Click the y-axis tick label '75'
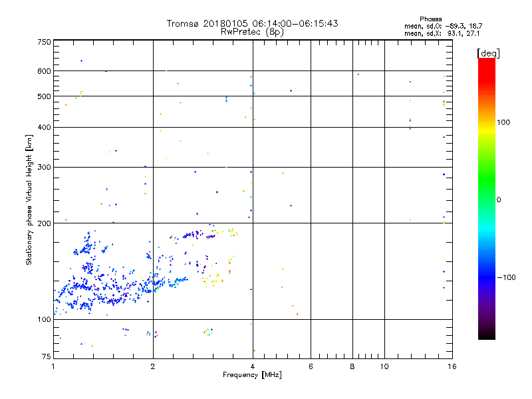 pyautogui.click(x=47, y=356)
